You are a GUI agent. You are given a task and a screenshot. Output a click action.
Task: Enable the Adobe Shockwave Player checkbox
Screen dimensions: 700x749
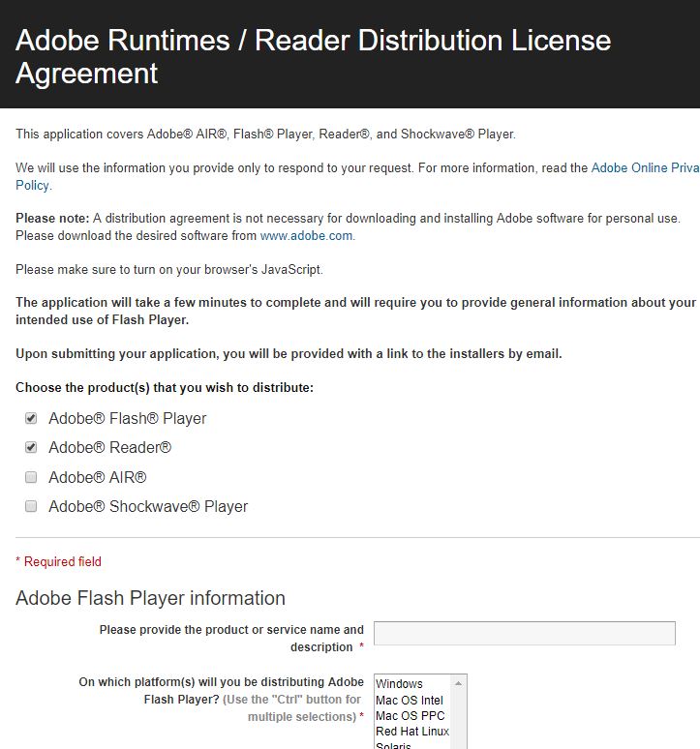click(31, 506)
